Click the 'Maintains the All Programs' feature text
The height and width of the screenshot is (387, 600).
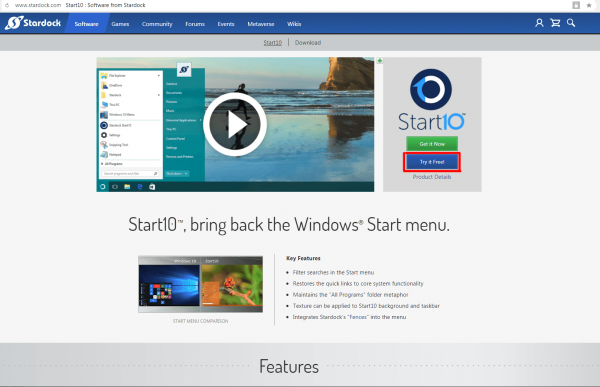point(350,295)
